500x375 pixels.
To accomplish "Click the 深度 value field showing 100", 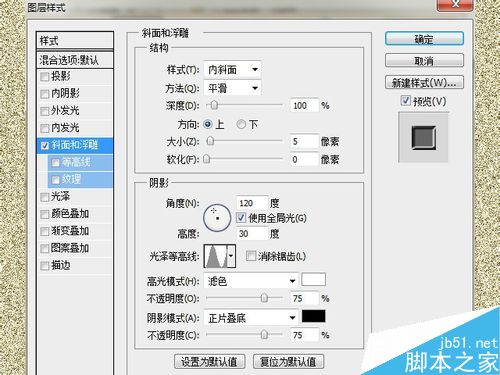I will (x=304, y=106).
